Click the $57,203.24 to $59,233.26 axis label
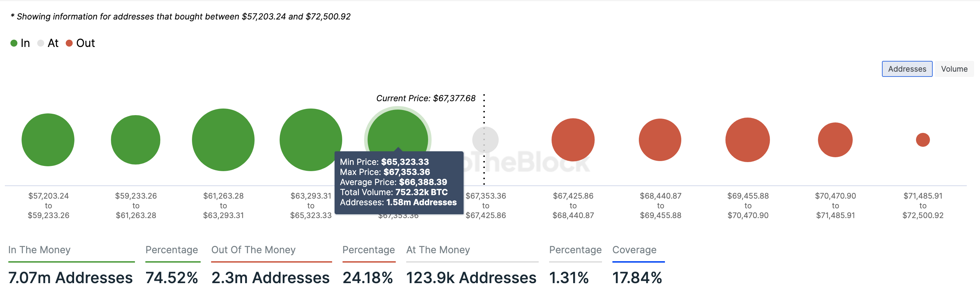The image size is (980, 296). tap(48, 206)
